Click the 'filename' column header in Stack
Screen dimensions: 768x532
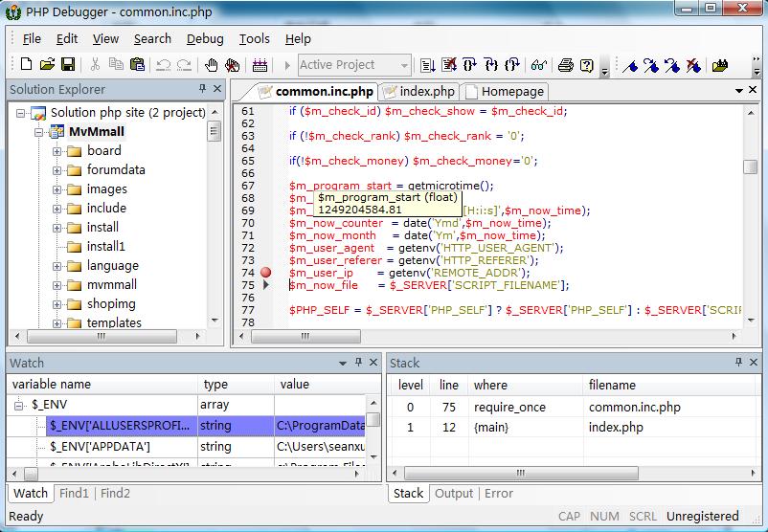671,386
